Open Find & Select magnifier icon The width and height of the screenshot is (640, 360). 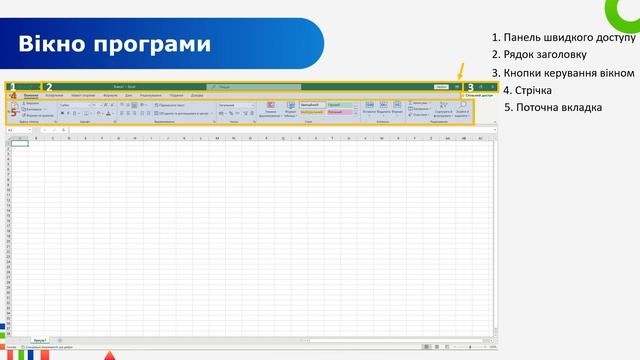click(x=462, y=106)
